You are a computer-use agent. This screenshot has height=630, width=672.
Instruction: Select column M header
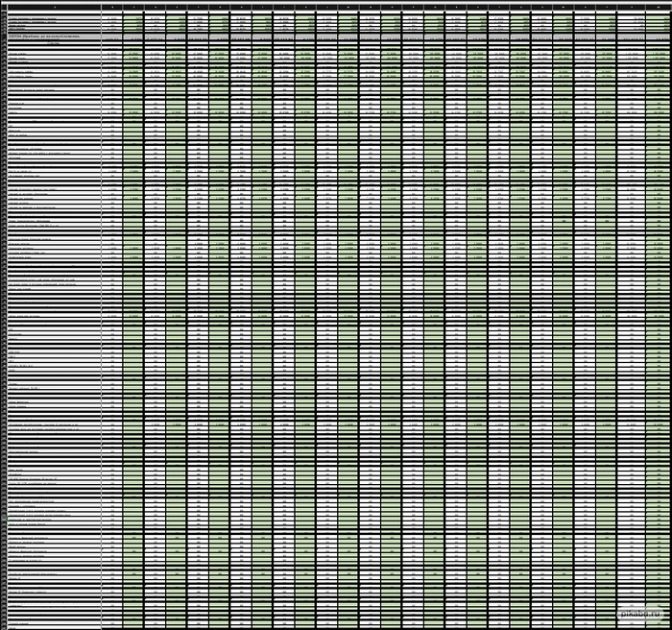348,7
